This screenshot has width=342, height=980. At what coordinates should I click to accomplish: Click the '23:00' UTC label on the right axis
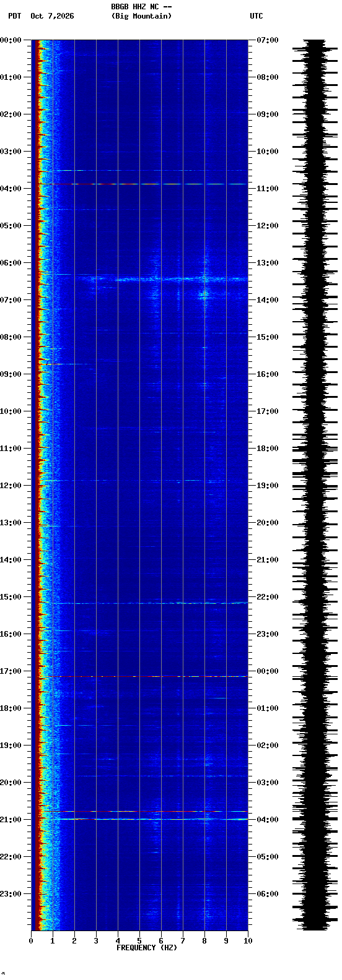click(267, 634)
